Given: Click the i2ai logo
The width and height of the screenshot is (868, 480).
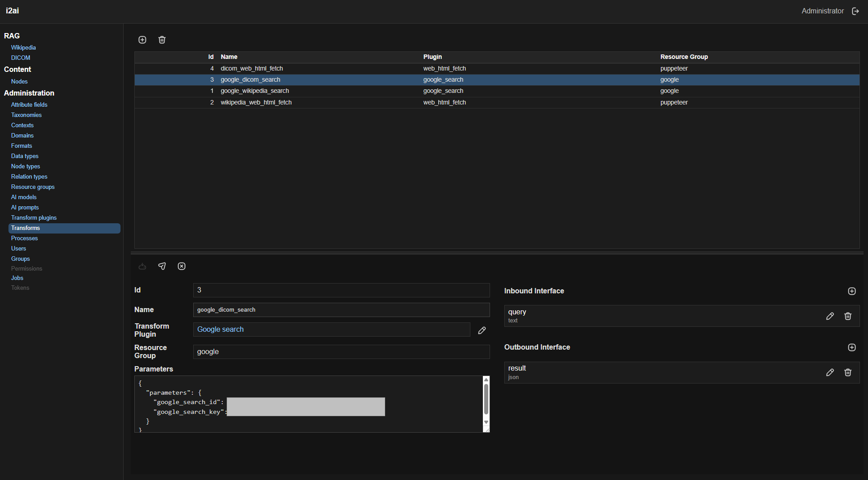Looking at the screenshot, I should (12, 11).
